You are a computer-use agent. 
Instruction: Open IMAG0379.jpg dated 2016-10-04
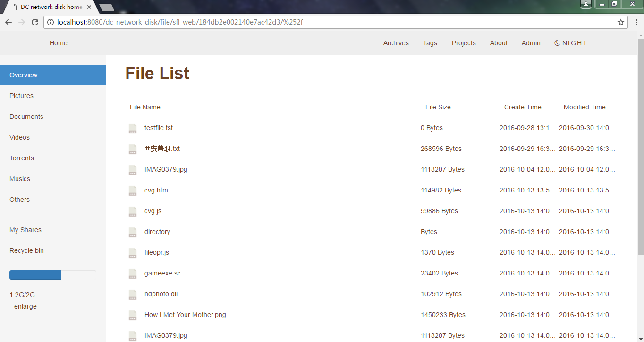tap(166, 169)
